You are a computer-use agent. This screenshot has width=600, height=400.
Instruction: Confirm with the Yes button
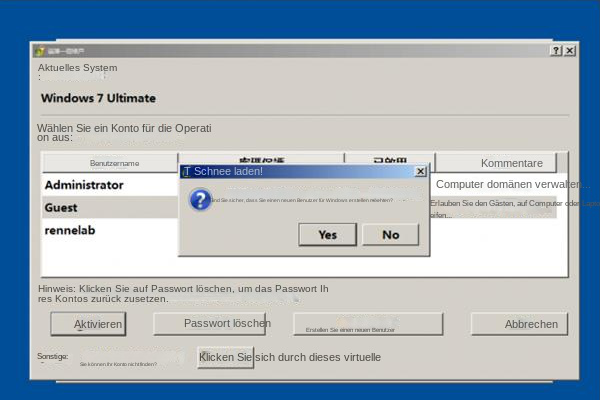(328, 235)
